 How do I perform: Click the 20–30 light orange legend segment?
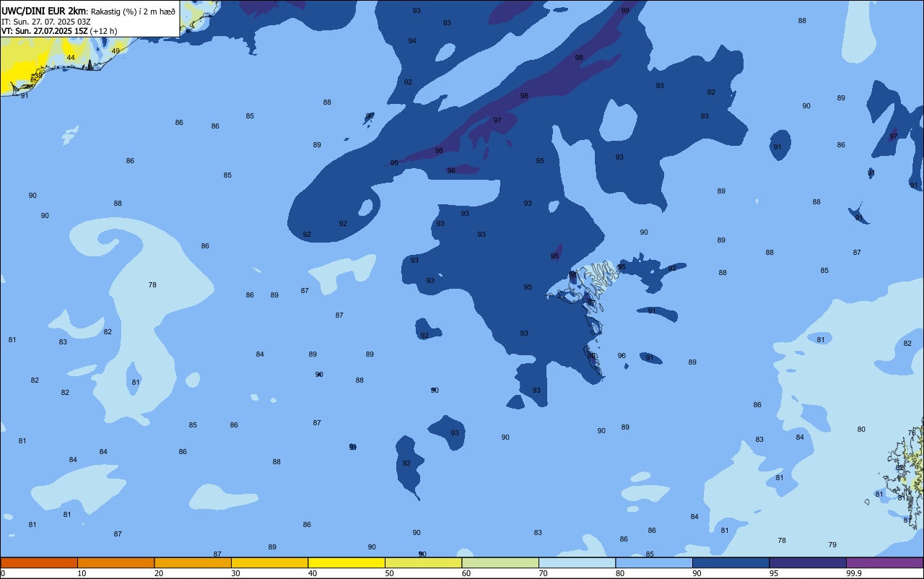(x=193, y=562)
